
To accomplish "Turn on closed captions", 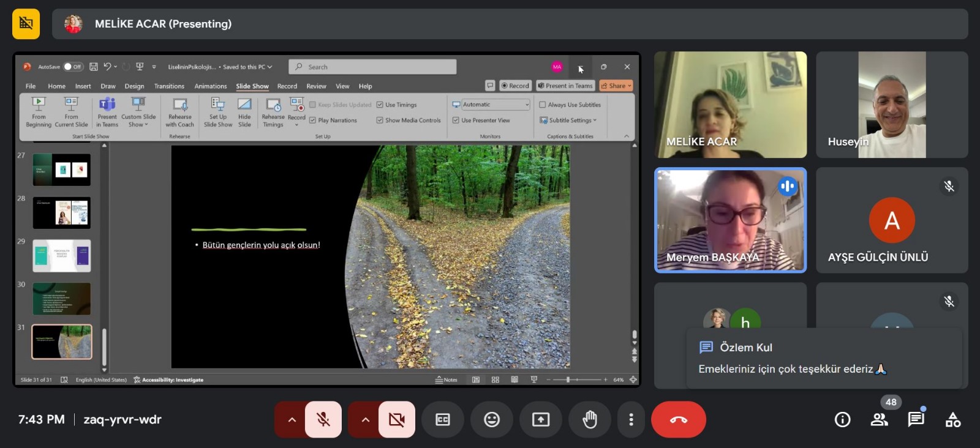I will point(442,419).
